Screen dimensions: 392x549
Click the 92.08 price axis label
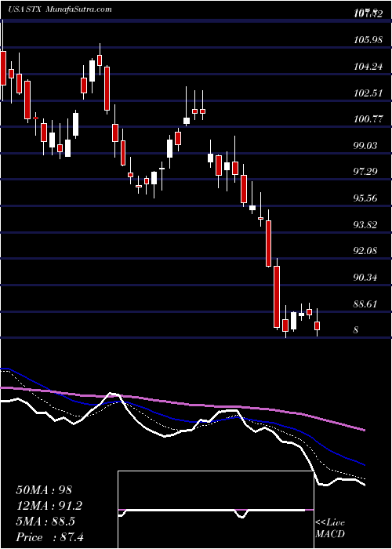tap(365, 251)
